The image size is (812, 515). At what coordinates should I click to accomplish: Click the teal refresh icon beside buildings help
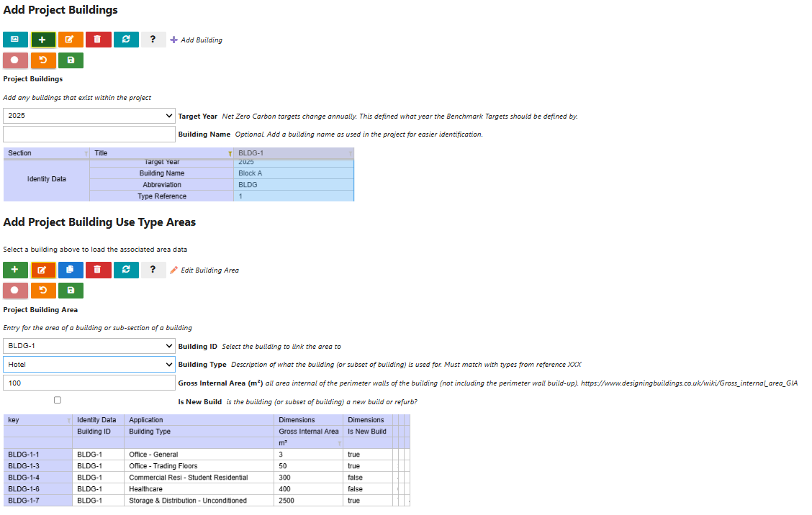pos(127,40)
